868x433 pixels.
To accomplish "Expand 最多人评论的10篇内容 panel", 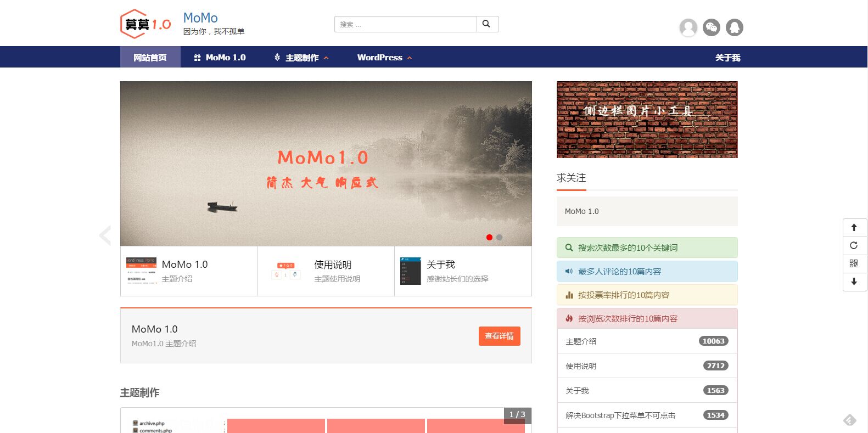I will tap(646, 271).
